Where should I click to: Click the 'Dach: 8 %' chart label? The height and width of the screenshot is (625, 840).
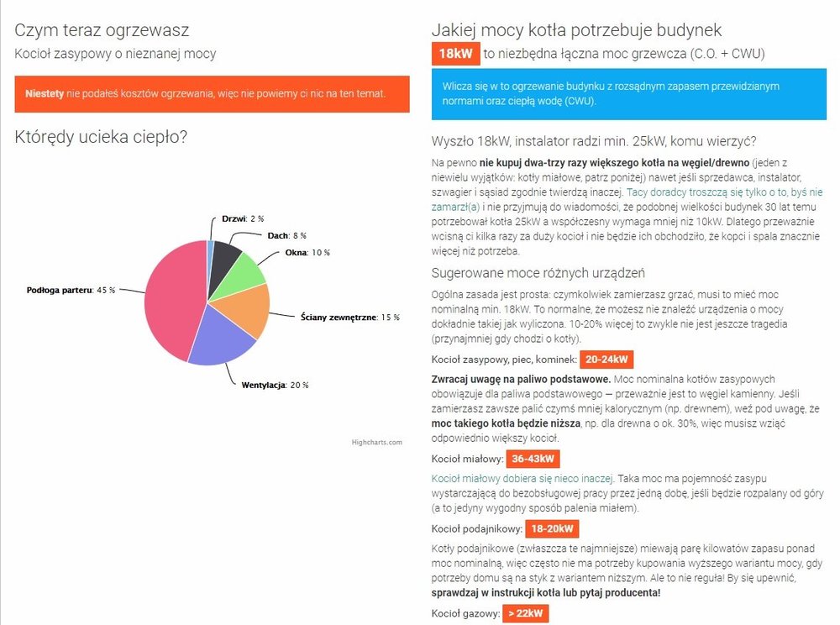(x=286, y=235)
